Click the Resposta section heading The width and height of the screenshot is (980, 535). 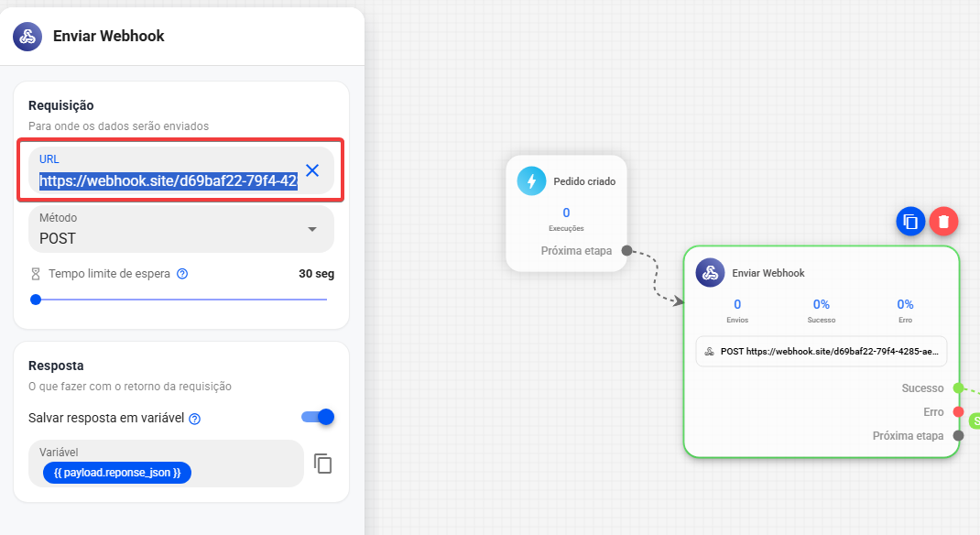click(56, 366)
